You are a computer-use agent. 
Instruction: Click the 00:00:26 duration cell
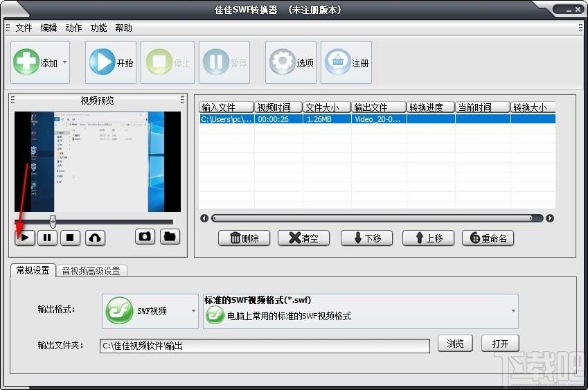[278, 119]
